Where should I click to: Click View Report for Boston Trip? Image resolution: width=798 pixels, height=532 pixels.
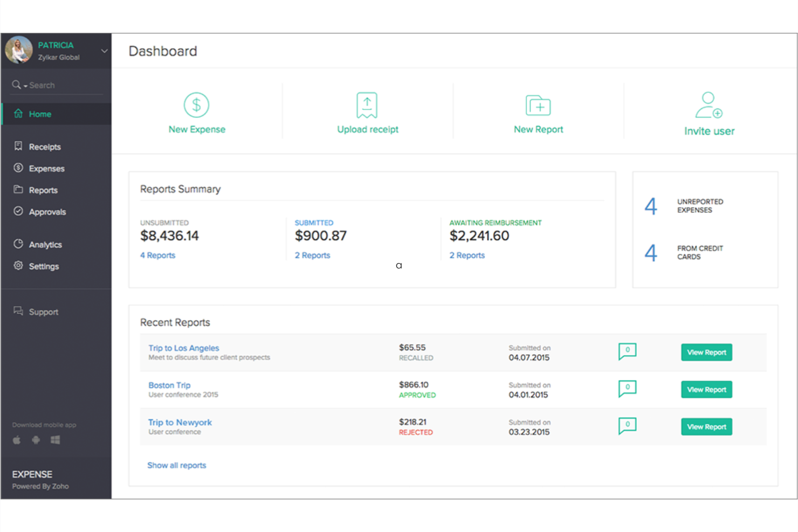pyautogui.click(x=706, y=389)
